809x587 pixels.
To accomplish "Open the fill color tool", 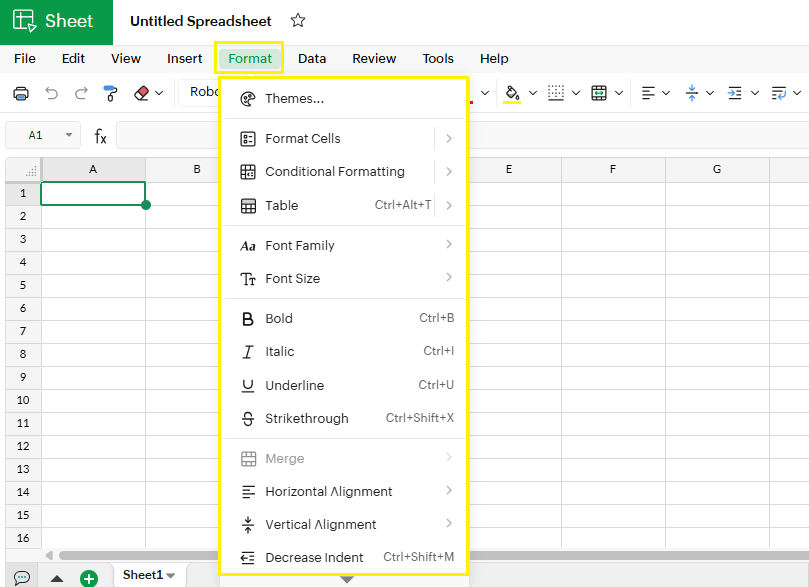I will click(514, 92).
